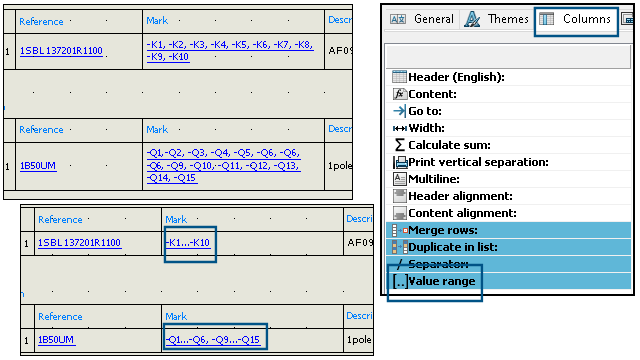Open the General tab
The width and height of the screenshot is (640, 360).
[x=422, y=19]
